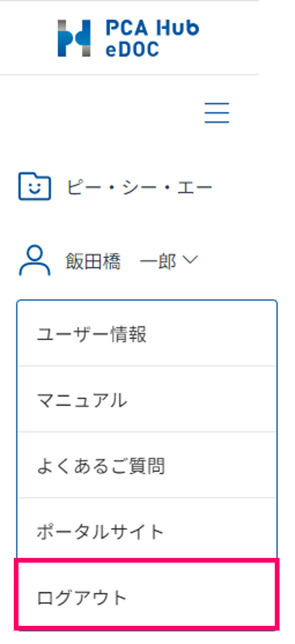Click the "eDOC" logo text
This screenshot has height=644, width=295.
(x=132, y=49)
